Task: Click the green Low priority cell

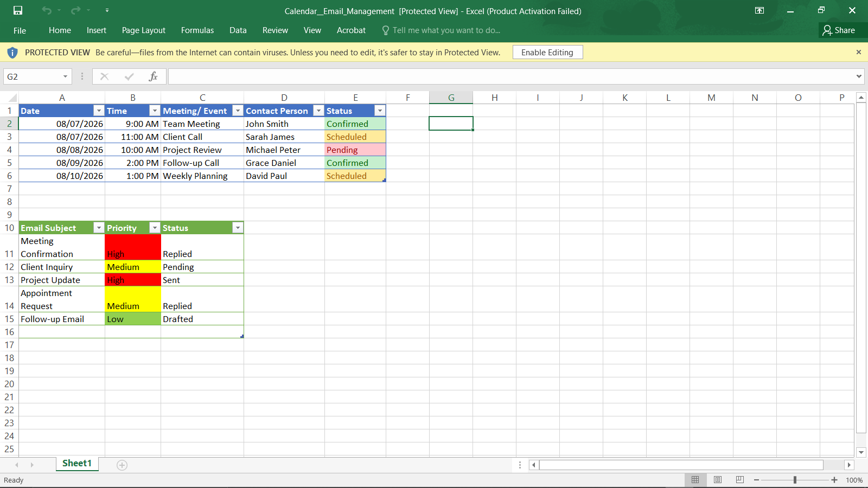Action: tap(133, 319)
